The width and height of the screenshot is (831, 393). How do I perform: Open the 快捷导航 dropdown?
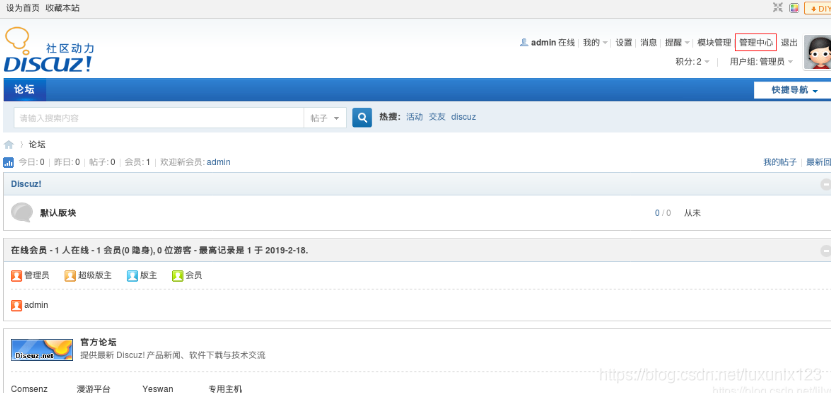794,90
